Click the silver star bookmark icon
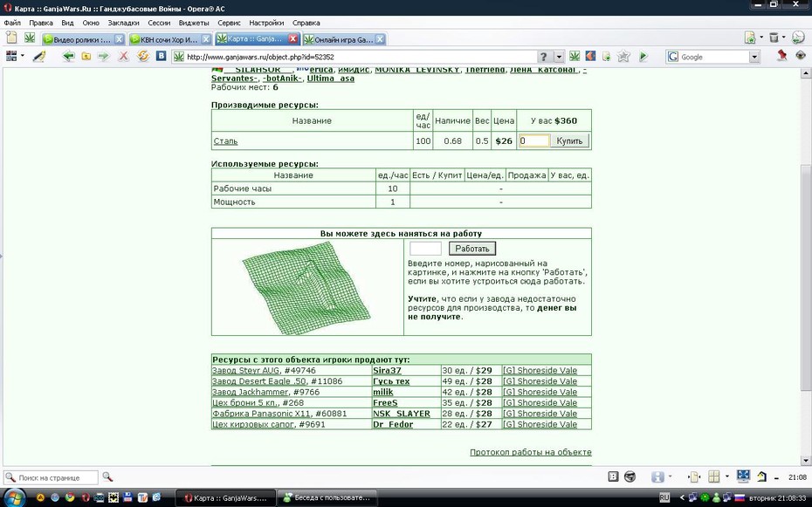The height and width of the screenshot is (507, 812). click(623, 57)
